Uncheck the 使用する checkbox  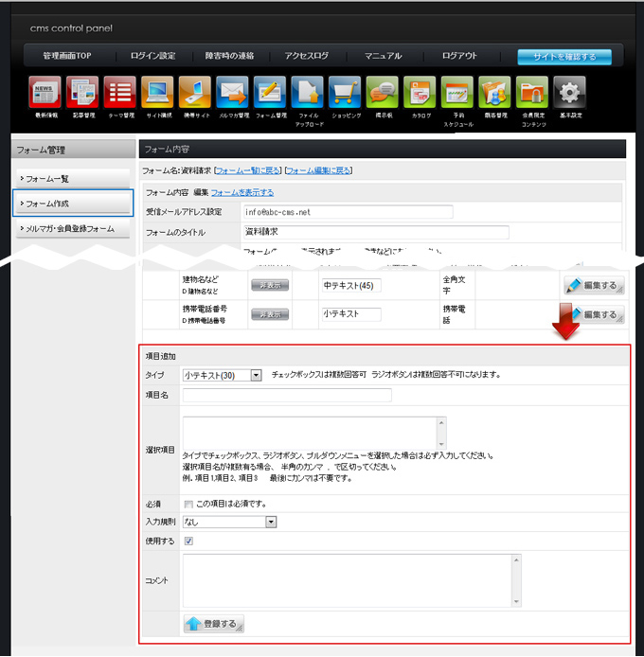[189, 541]
